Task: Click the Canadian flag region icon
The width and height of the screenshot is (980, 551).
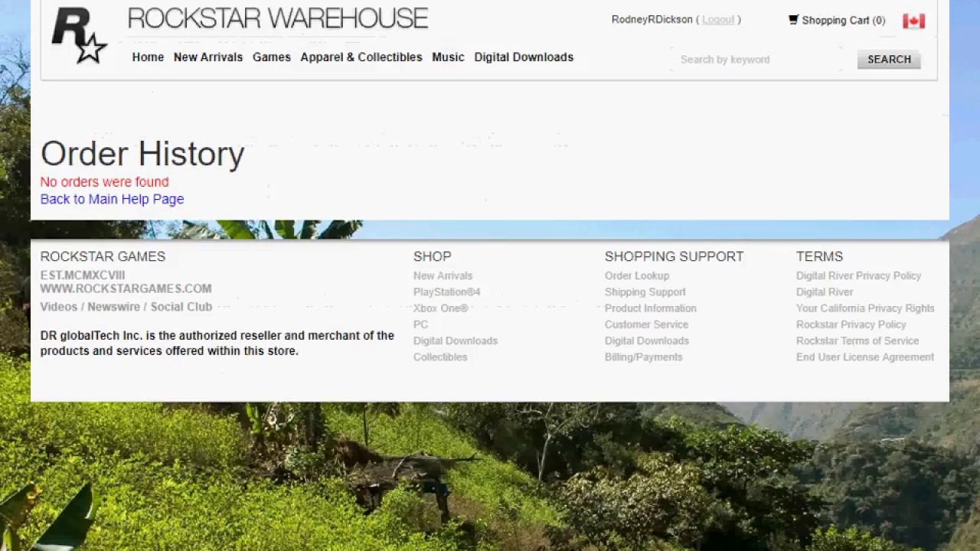Action: [913, 21]
